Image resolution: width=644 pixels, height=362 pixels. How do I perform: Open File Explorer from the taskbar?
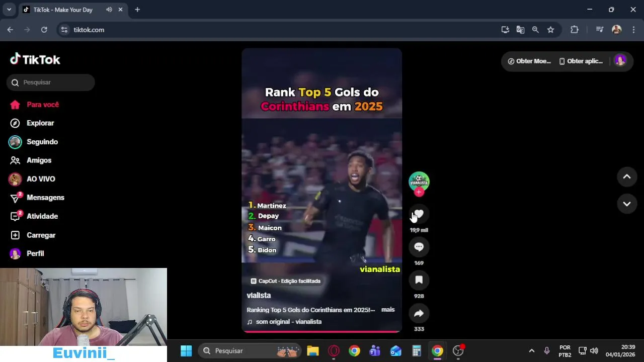click(313, 351)
